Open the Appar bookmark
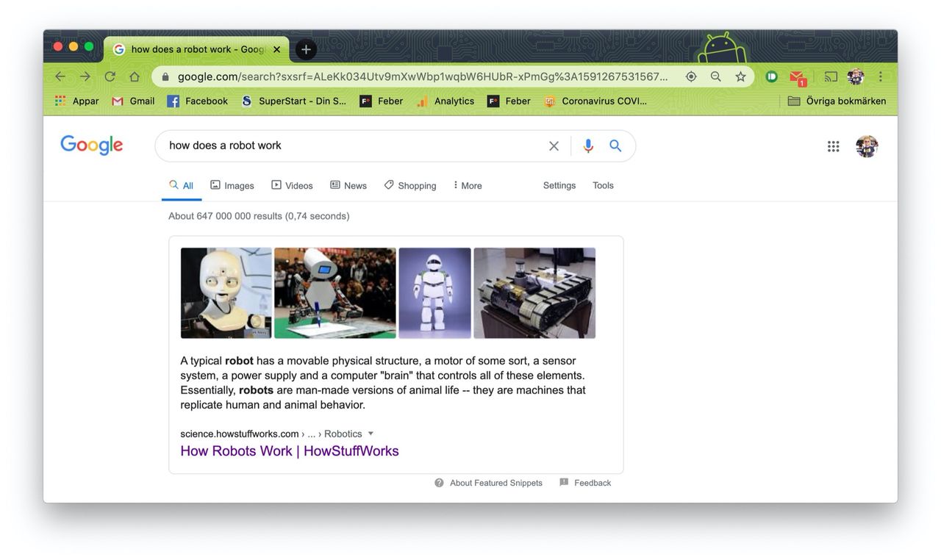This screenshot has height=560, width=941. click(76, 101)
